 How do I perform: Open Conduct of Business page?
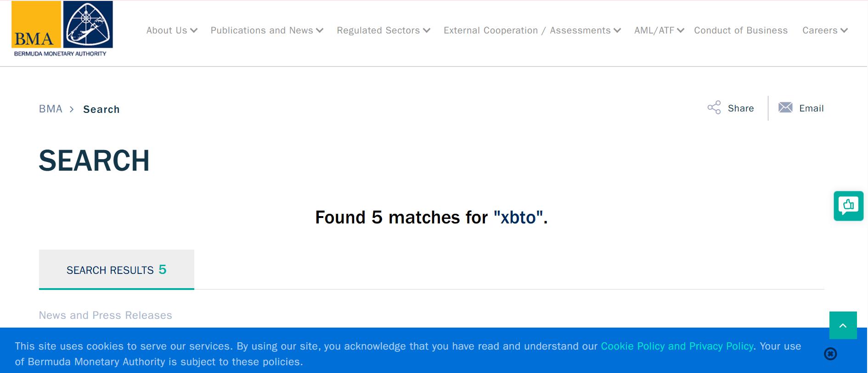point(741,30)
